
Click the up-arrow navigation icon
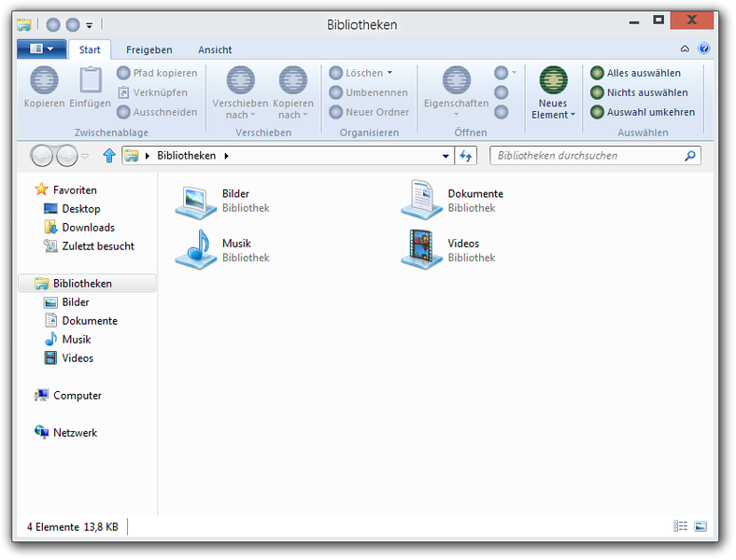pyautogui.click(x=109, y=156)
